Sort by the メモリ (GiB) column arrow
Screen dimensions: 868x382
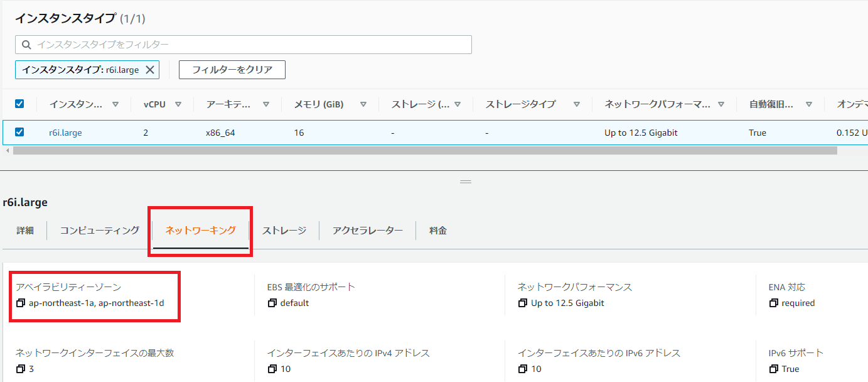(363, 104)
